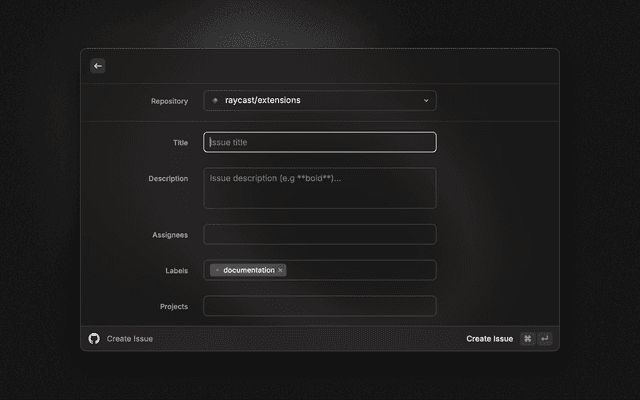Click the Create Issue title in footer left
Viewport: 640px width, 400px height.
130,339
